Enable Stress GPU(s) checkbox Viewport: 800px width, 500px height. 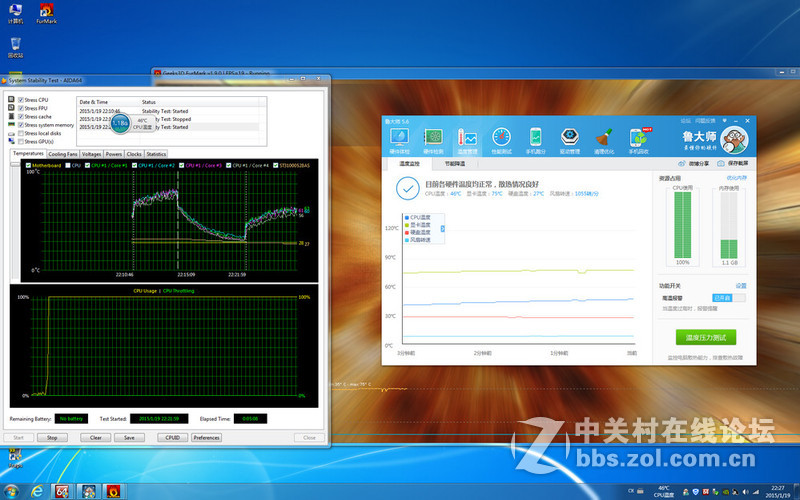pos(21,141)
